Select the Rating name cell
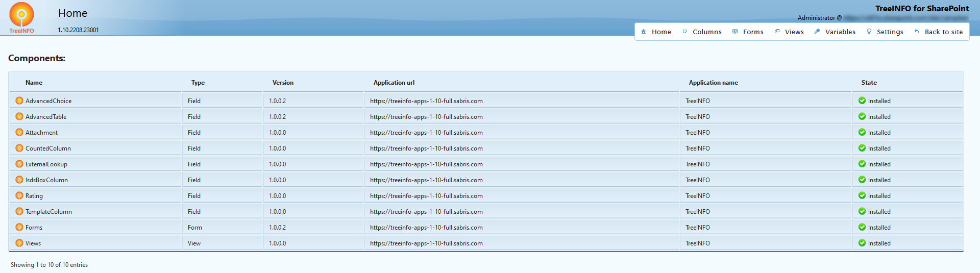This screenshot has height=273, width=980. pos(95,195)
